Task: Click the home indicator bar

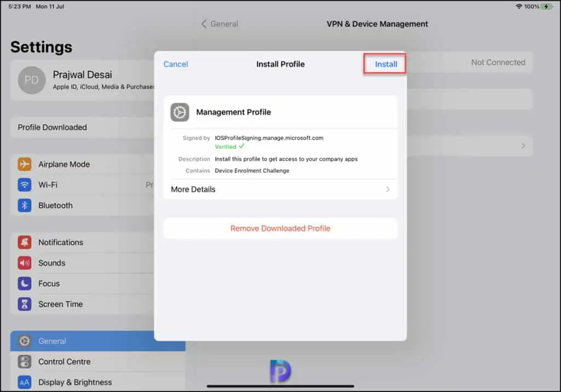Action: (x=280, y=387)
